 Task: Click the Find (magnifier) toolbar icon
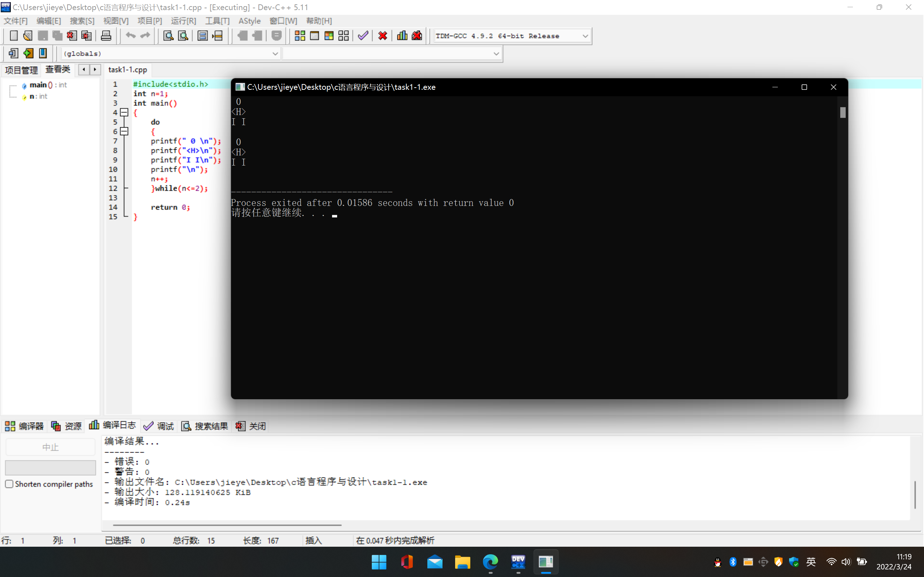pyautogui.click(x=168, y=36)
